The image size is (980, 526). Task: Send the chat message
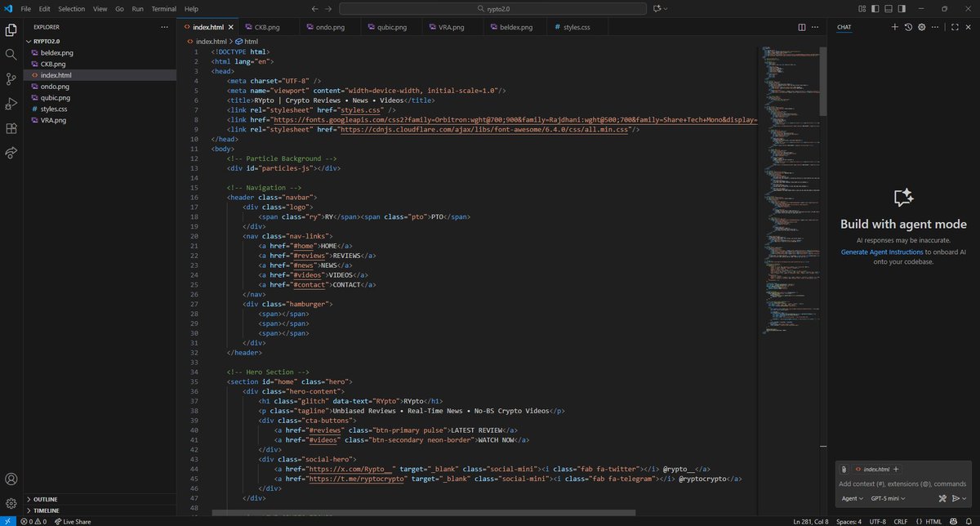(x=955, y=498)
